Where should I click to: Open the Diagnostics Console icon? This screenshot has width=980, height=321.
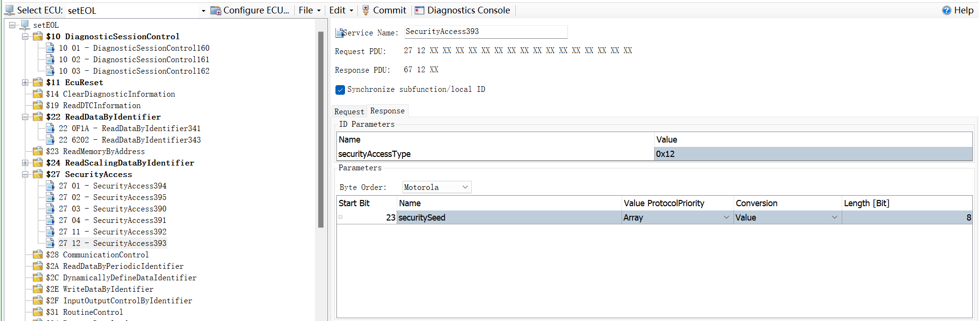(x=420, y=11)
